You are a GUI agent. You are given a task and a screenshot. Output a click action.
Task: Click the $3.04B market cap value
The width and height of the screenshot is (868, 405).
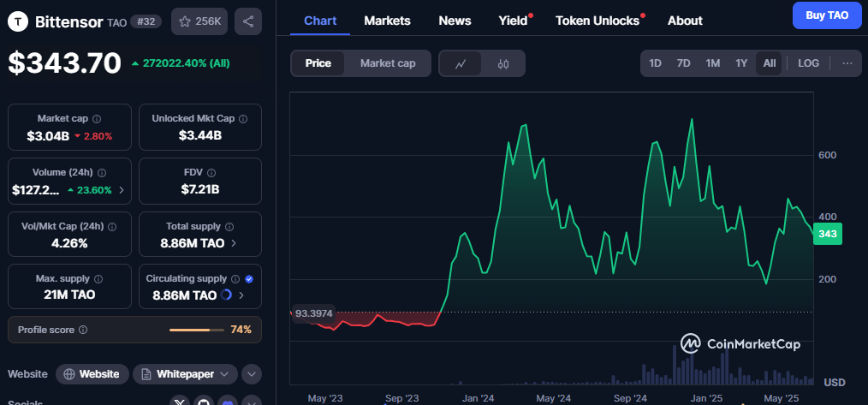point(48,136)
